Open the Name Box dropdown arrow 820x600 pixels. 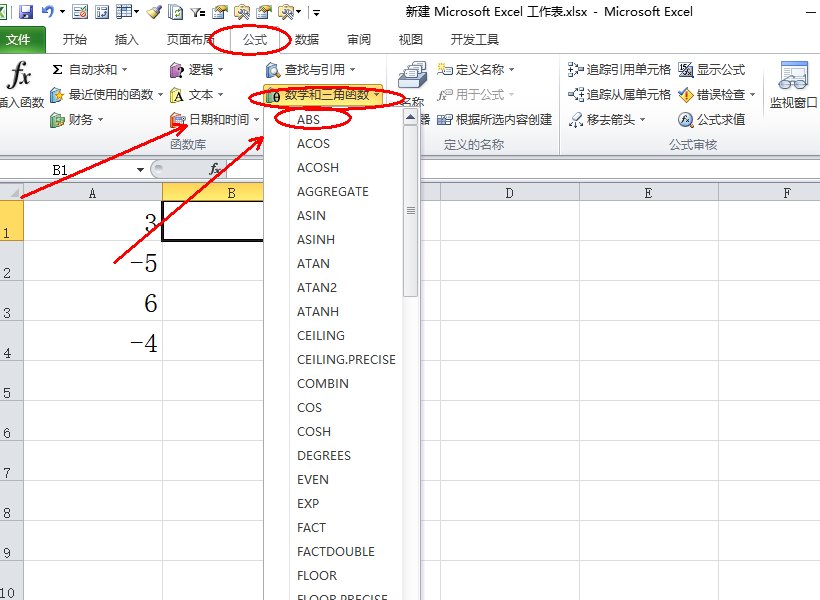click(x=138, y=170)
